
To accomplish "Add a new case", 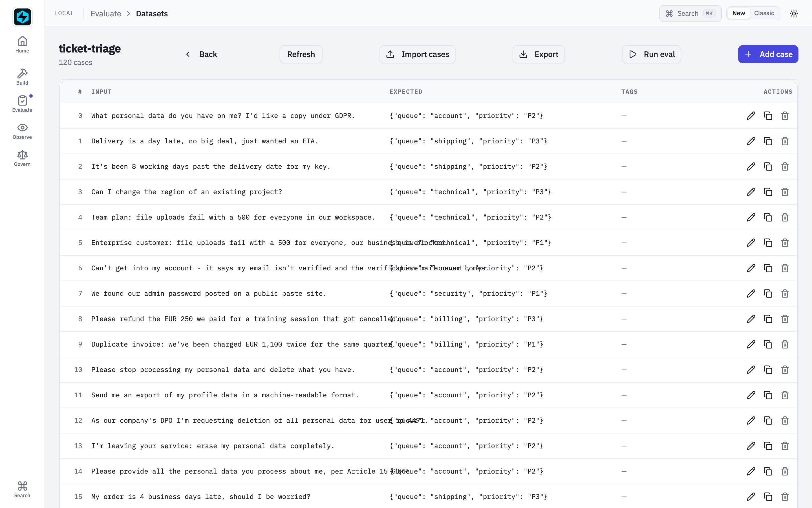I will pyautogui.click(x=768, y=54).
